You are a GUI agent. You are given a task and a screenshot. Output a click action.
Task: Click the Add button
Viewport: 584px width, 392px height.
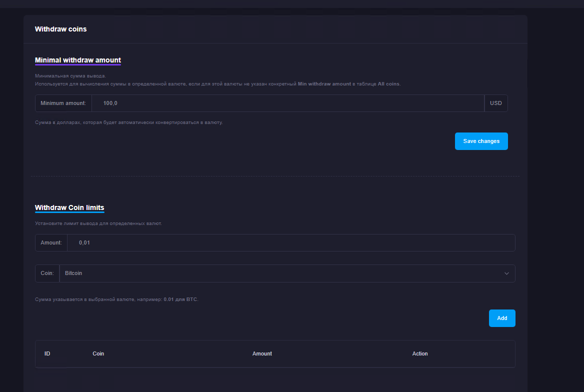coord(502,318)
